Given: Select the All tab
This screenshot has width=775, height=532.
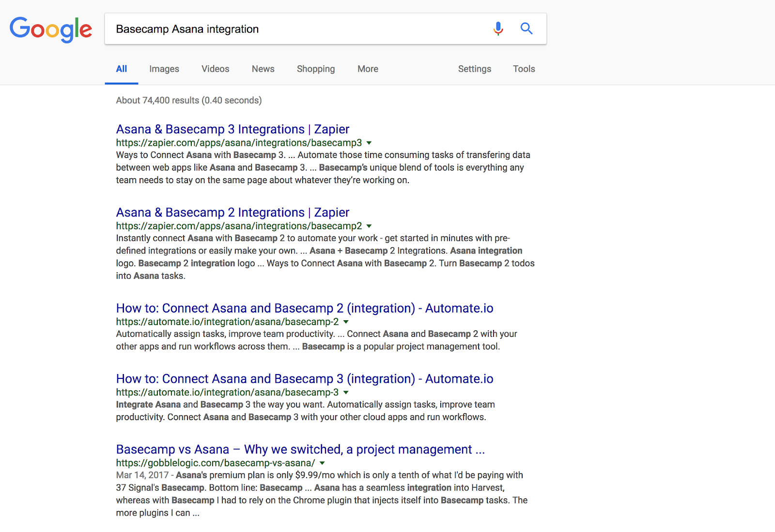Looking at the screenshot, I should [x=122, y=69].
